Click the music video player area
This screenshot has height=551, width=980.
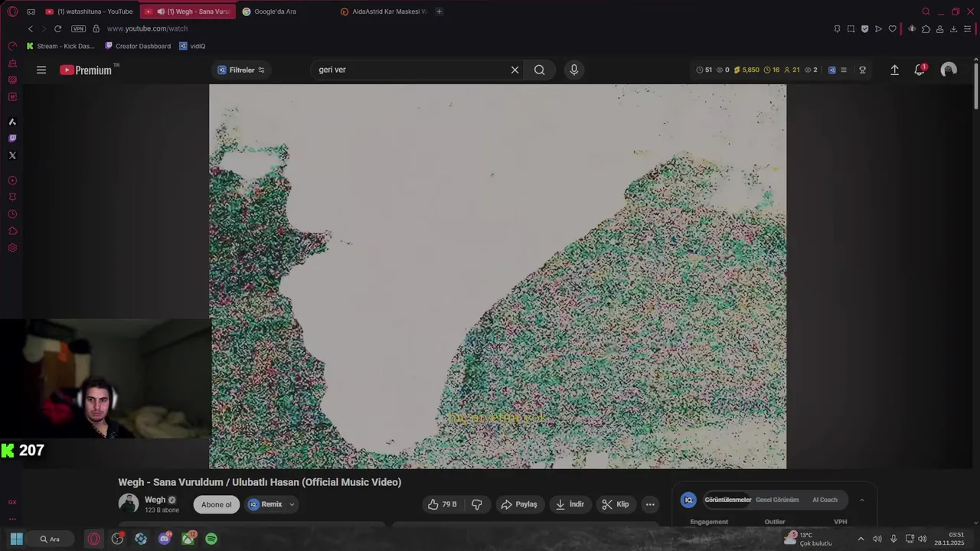[x=498, y=276]
